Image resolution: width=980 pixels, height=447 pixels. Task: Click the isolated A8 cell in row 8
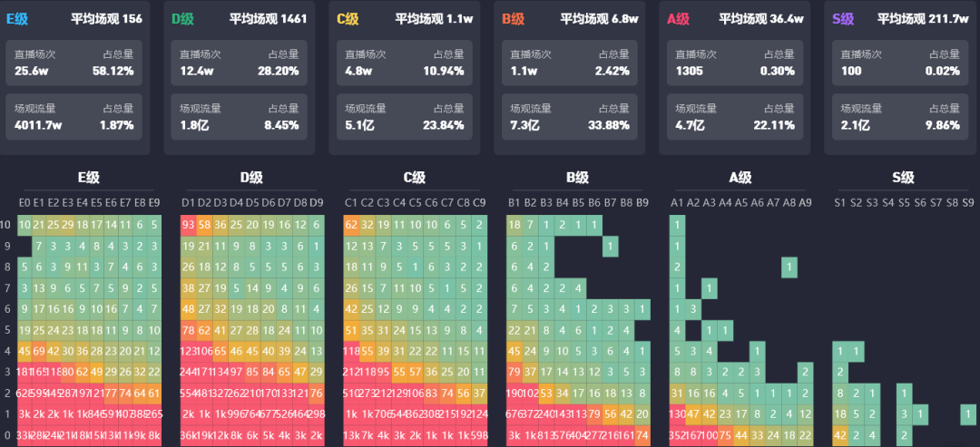(x=789, y=267)
